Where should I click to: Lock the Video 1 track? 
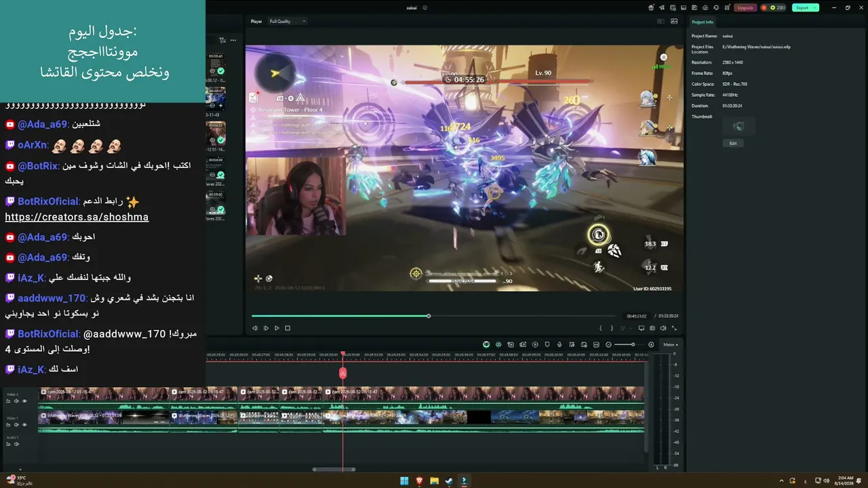click(x=8, y=425)
